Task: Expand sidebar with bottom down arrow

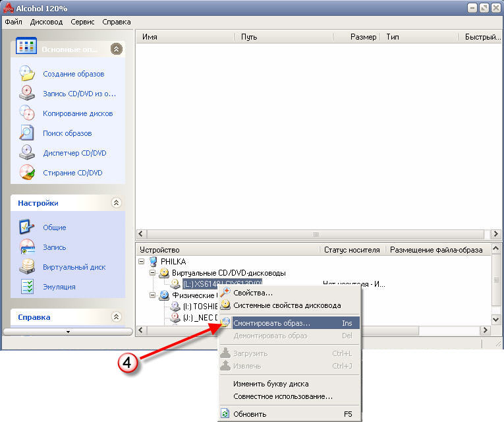Action: coord(68,332)
